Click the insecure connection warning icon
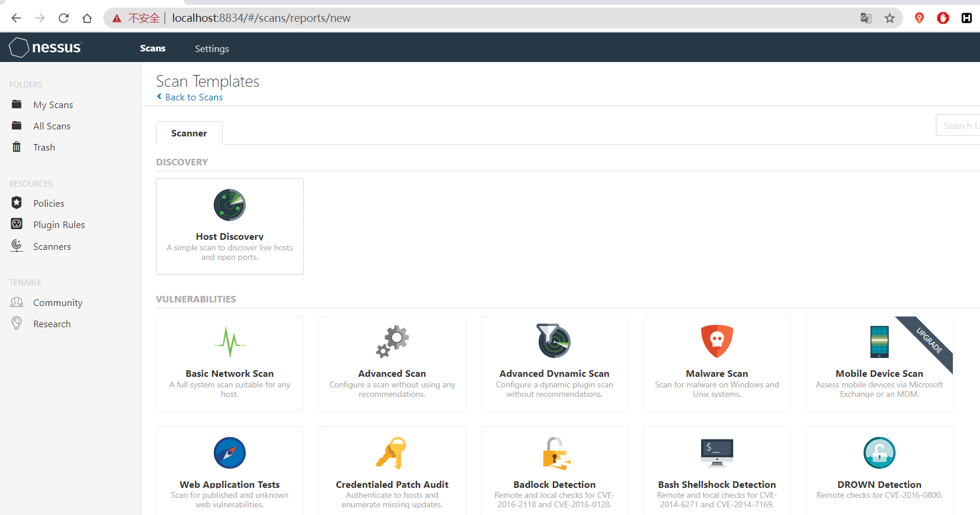The height and width of the screenshot is (515, 980). pos(117,18)
